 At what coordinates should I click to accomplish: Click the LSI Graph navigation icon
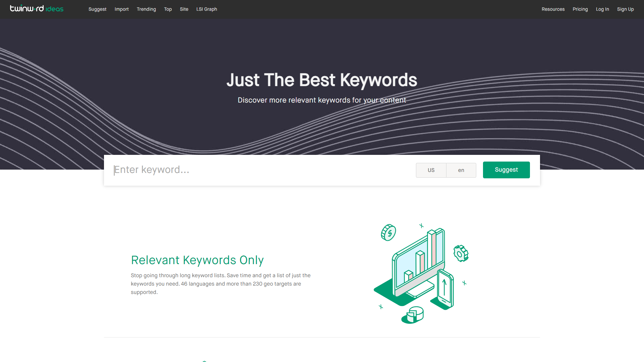(207, 9)
